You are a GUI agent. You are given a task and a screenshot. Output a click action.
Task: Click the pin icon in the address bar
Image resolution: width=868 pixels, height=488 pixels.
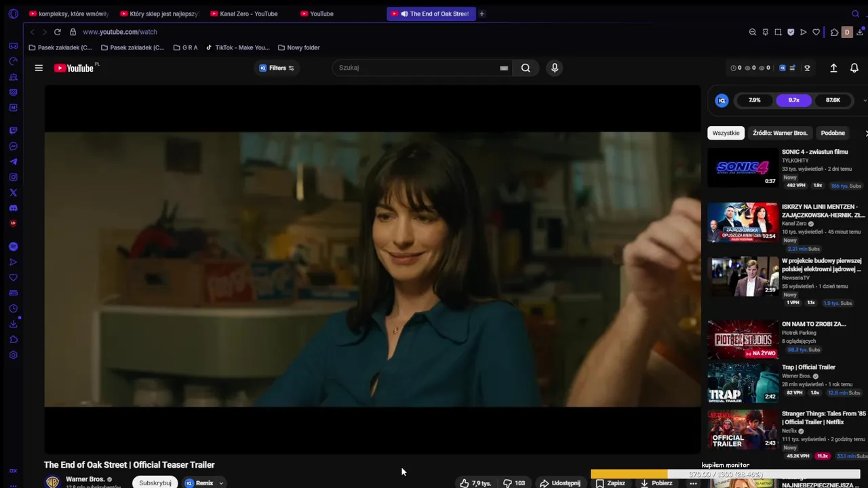tap(765, 32)
